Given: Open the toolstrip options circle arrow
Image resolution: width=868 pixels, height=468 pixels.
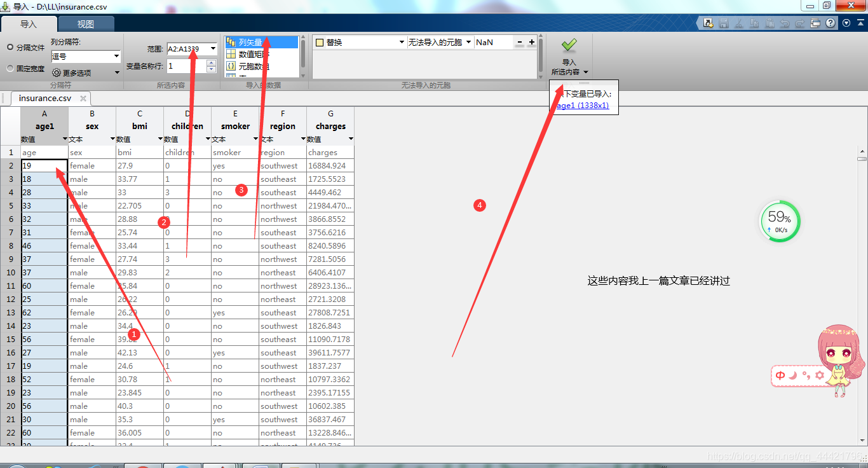Looking at the screenshot, I should tap(846, 23).
